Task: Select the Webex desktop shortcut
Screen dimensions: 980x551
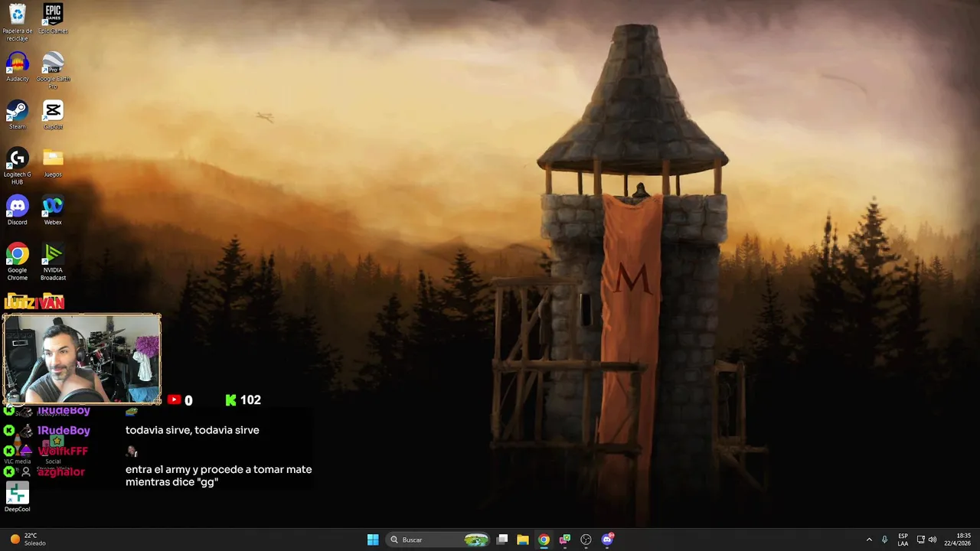Action: point(53,210)
